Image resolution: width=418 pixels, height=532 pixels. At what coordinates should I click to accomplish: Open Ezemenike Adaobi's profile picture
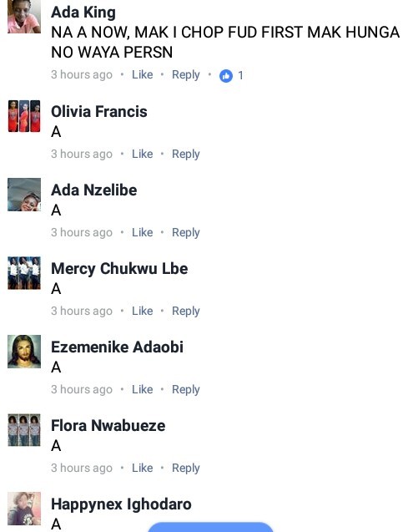(24, 352)
